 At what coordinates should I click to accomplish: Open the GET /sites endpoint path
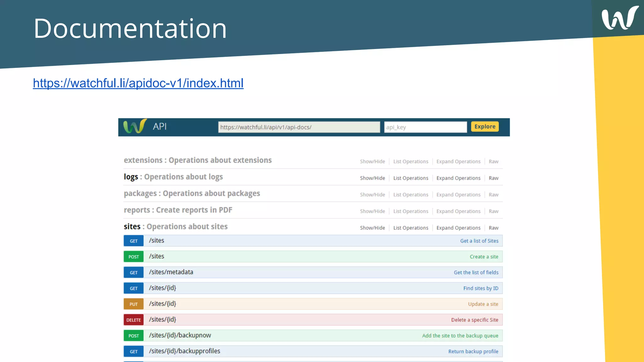pyautogui.click(x=157, y=241)
